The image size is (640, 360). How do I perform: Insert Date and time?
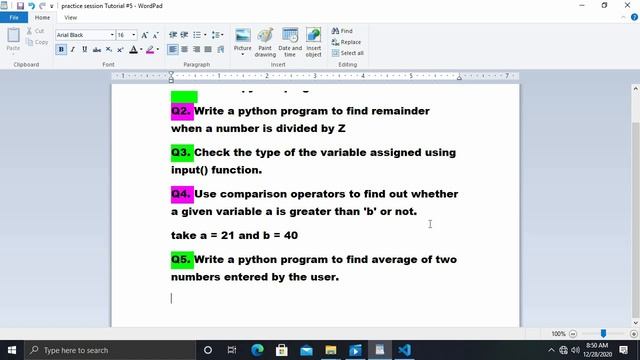pos(290,42)
